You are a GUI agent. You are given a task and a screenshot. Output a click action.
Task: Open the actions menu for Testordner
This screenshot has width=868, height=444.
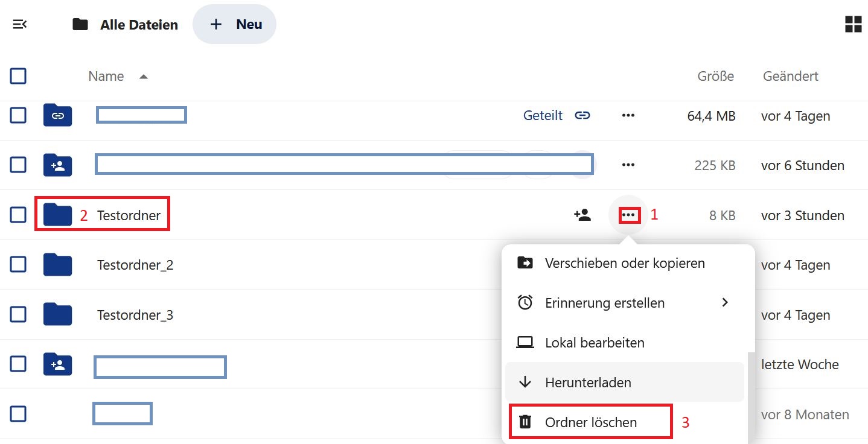628,215
